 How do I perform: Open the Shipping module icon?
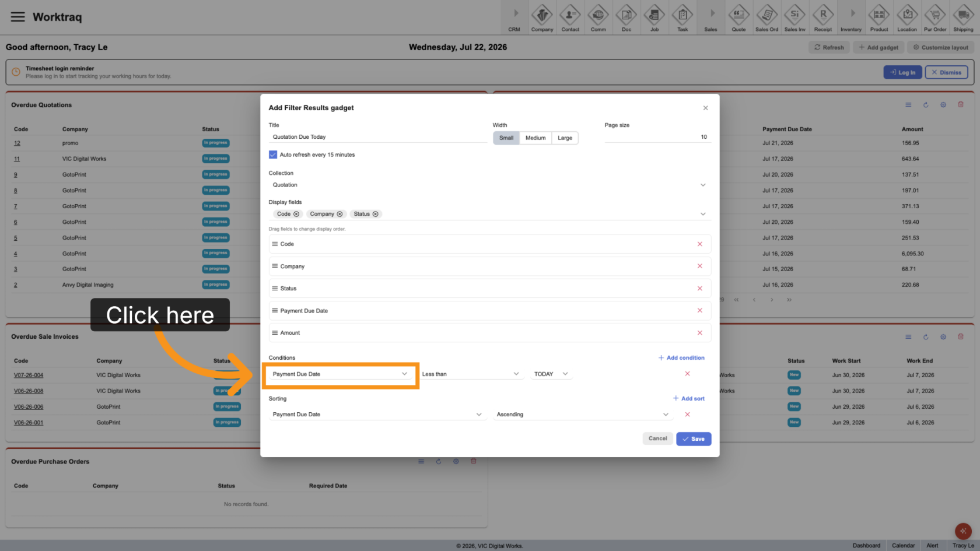point(963,17)
